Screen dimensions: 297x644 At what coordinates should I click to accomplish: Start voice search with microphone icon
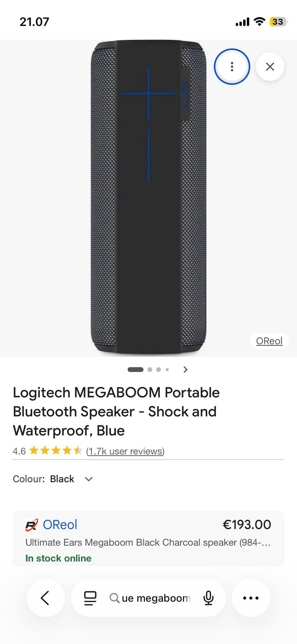(209, 598)
